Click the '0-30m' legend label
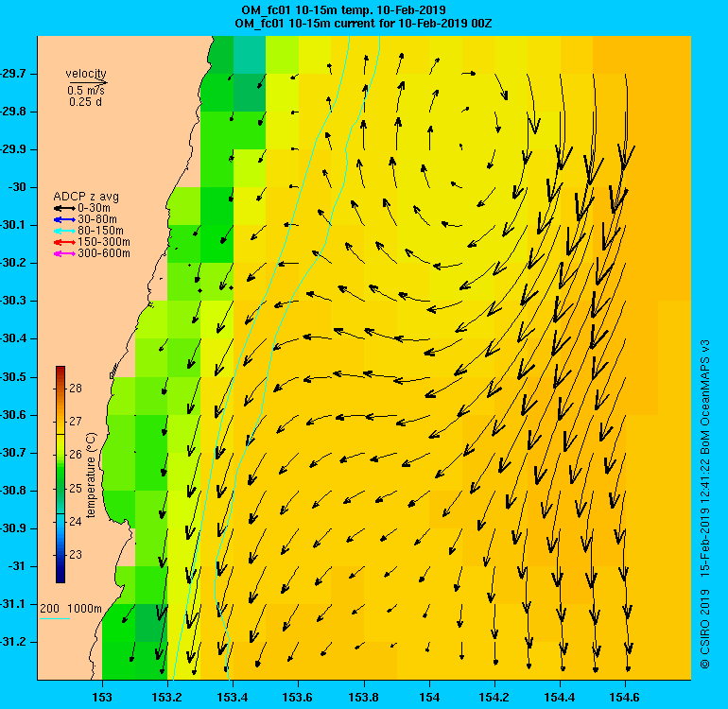 click(x=95, y=208)
